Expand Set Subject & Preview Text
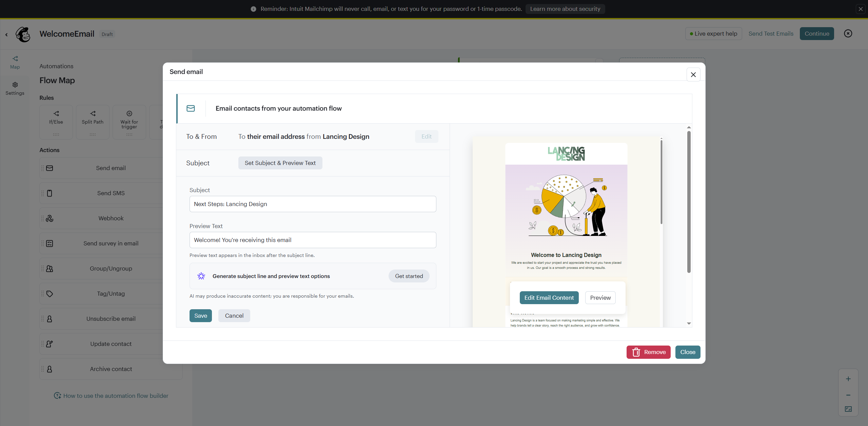 point(280,163)
